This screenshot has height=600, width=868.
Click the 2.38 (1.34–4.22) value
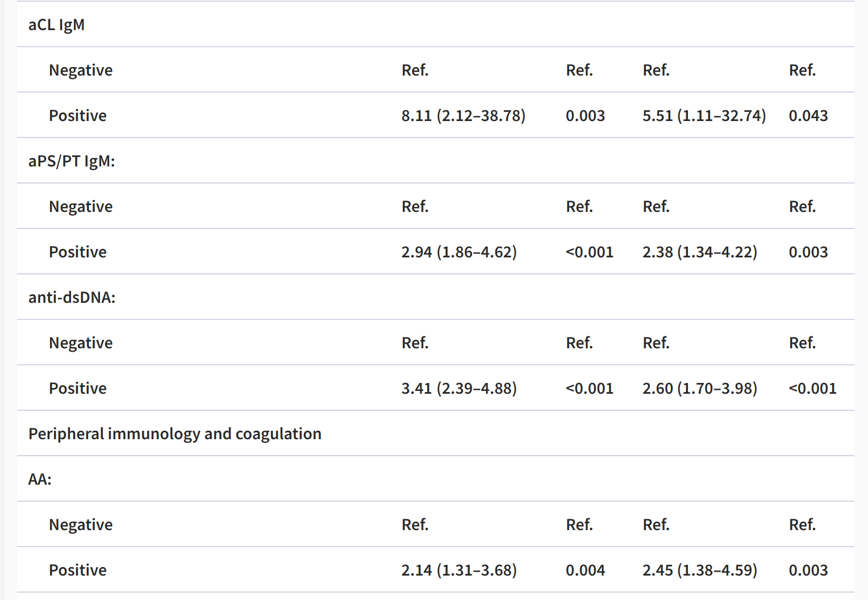click(x=699, y=252)
